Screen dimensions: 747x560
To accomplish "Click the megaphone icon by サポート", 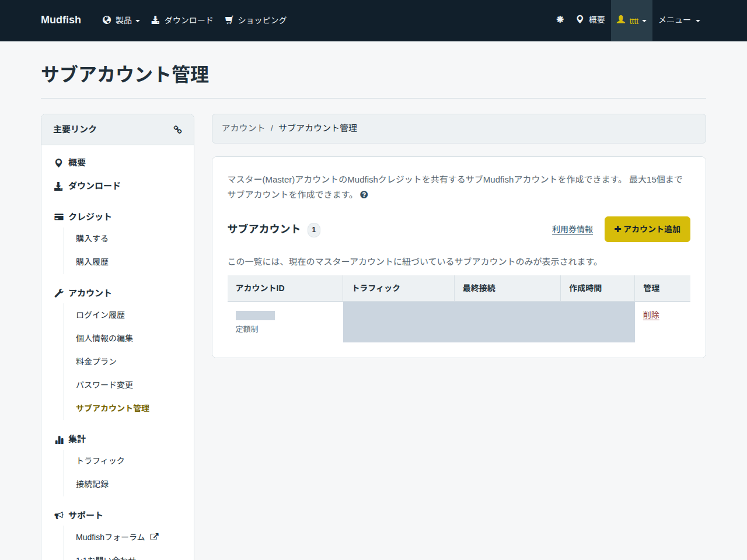I will (x=59, y=516).
